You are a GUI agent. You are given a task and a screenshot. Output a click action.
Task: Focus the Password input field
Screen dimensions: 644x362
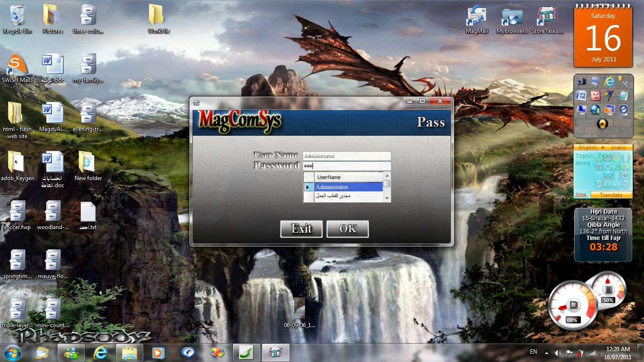347,166
